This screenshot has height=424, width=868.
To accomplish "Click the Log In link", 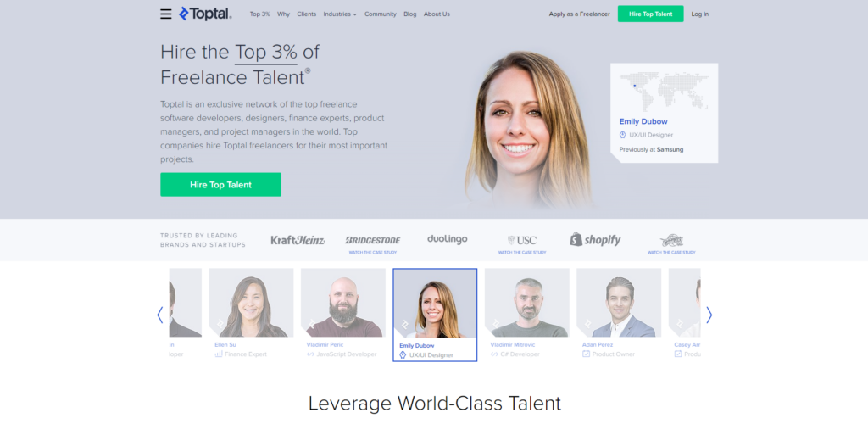I will click(699, 14).
